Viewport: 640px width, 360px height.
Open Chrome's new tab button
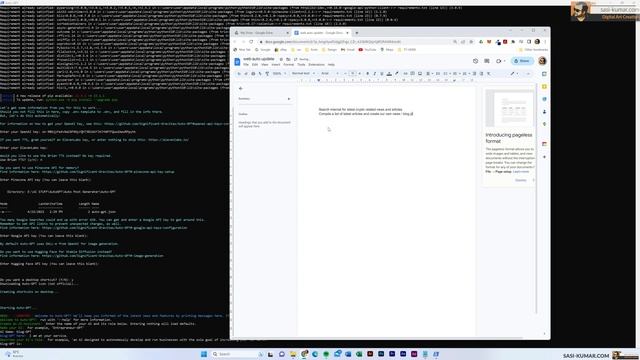tap(356, 33)
